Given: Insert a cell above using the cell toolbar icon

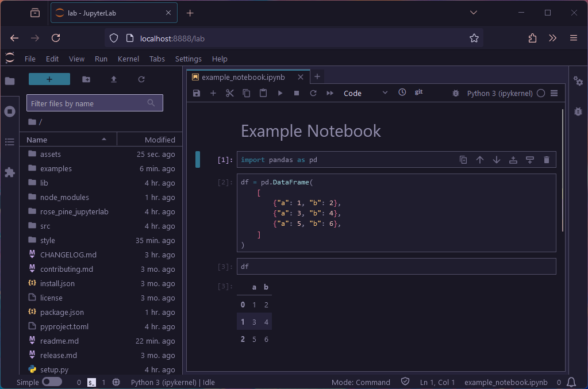Looking at the screenshot, I should [x=513, y=160].
